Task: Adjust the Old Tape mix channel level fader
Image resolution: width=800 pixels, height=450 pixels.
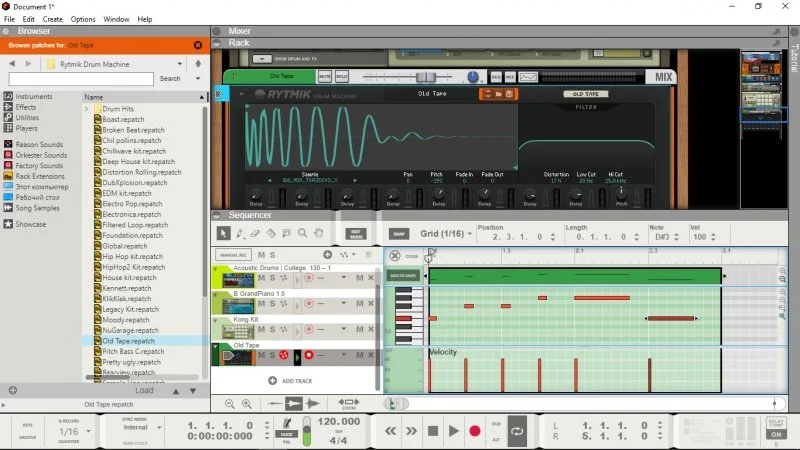Action: (x=426, y=77)
